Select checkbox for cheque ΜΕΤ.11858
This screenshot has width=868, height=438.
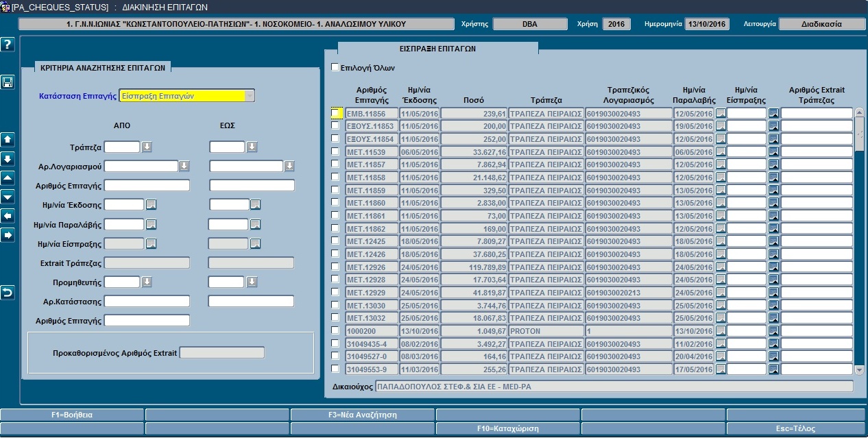335,177
